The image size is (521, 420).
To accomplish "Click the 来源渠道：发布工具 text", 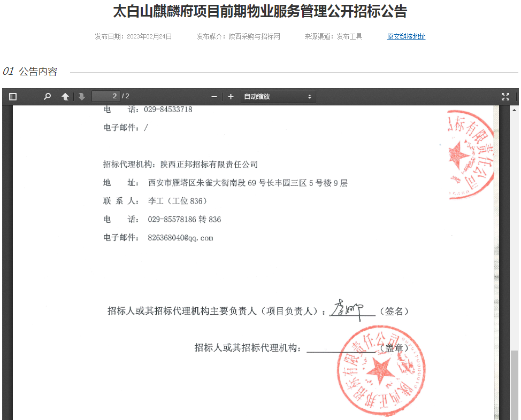I will pos(333,36).
